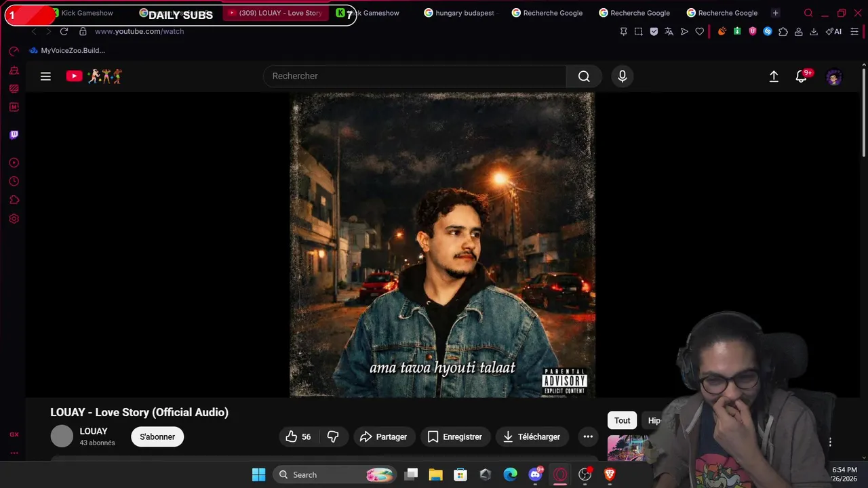Open the Opera profile person icon
This screenshot has height=488, width=868.
click(798, 31)
